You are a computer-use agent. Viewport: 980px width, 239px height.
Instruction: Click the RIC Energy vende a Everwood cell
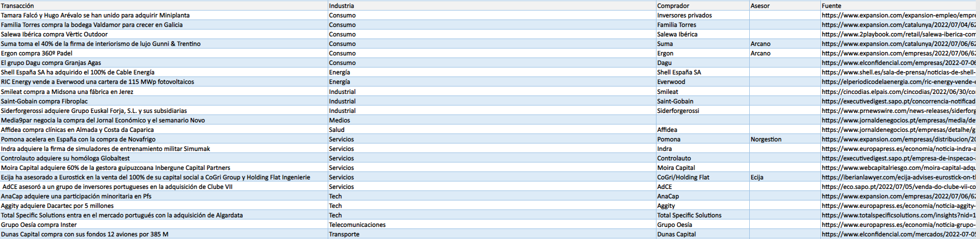click(164, 82)
